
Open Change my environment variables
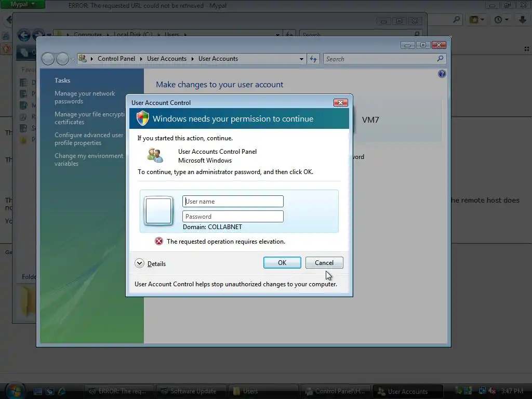click(89, 159)
